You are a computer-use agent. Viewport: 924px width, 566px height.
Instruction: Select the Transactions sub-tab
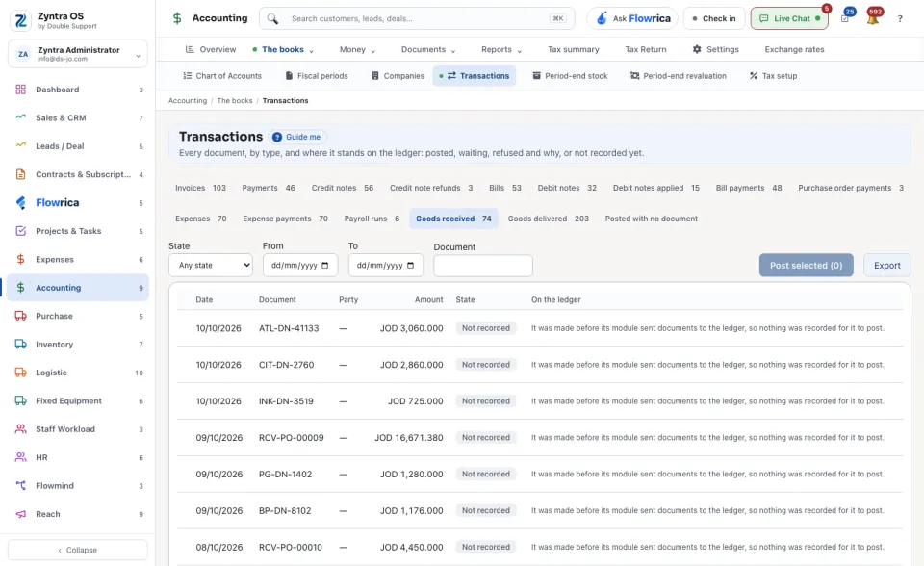click(x=475, y=76)
